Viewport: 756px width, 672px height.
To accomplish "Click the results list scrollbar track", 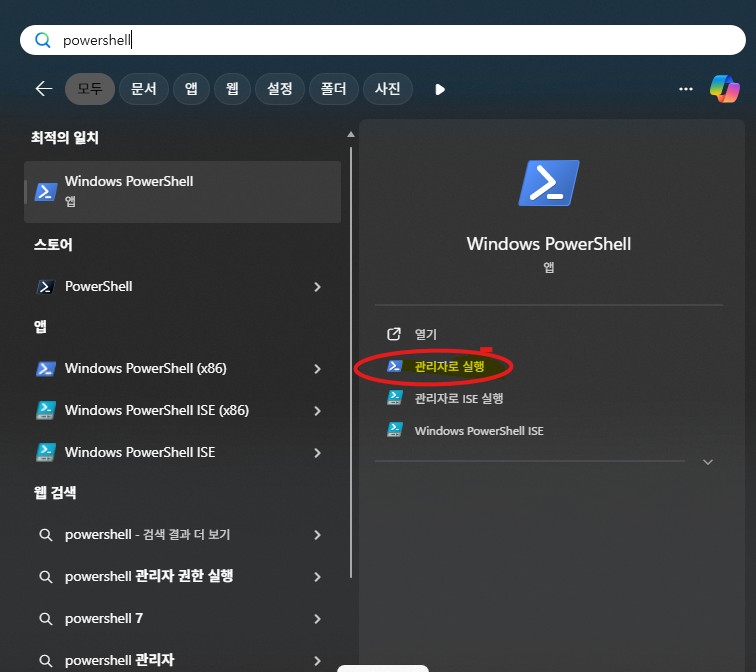I will coord(351,363).
